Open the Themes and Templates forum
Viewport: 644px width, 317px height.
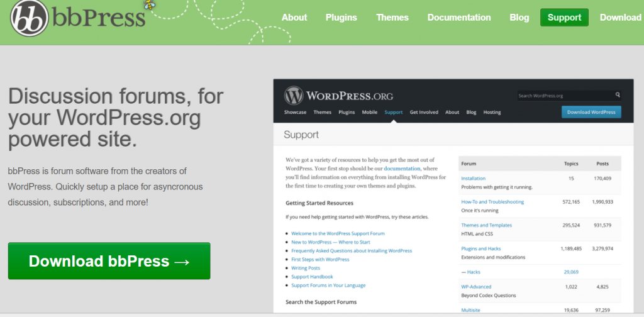(x=486, y=225)
